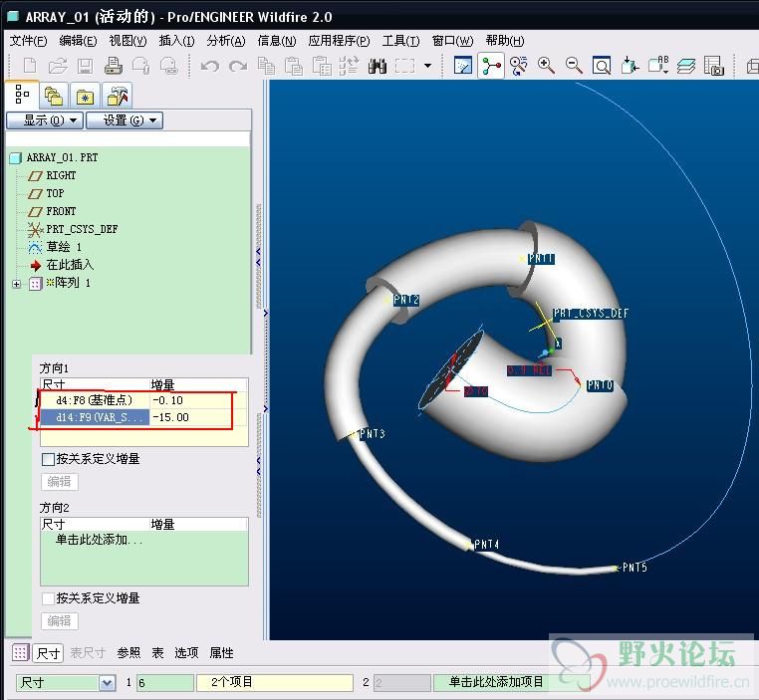Open the 参照 dashboard panel

click(128, 653)
